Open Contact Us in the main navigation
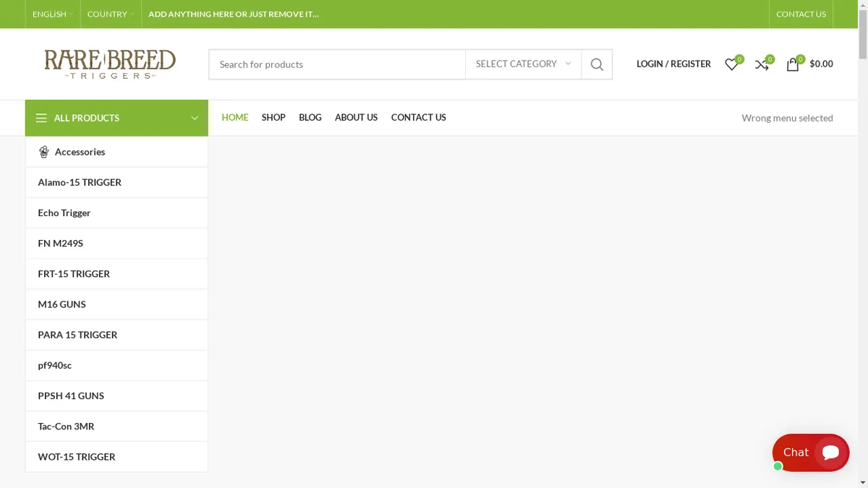This screenshot has height=488, width=868. [x=419, y=117]
